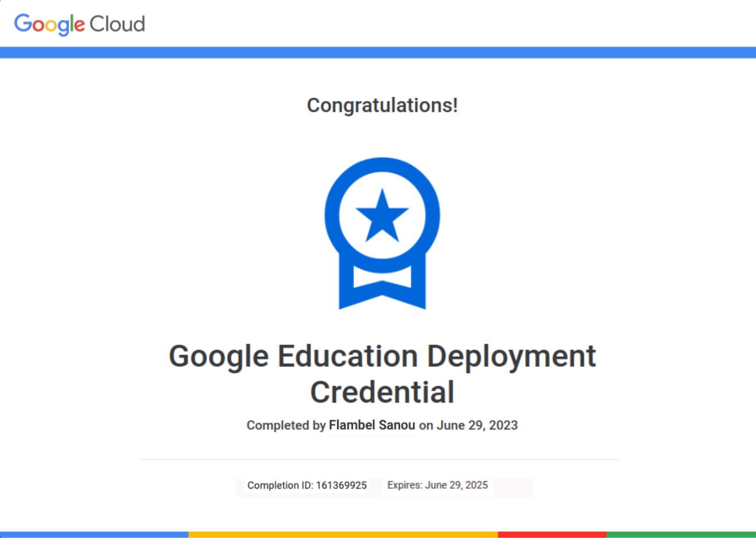The image size is (756, 538).
Task: Click the blue segment of the bottom bar
Action: pos(94,535)
